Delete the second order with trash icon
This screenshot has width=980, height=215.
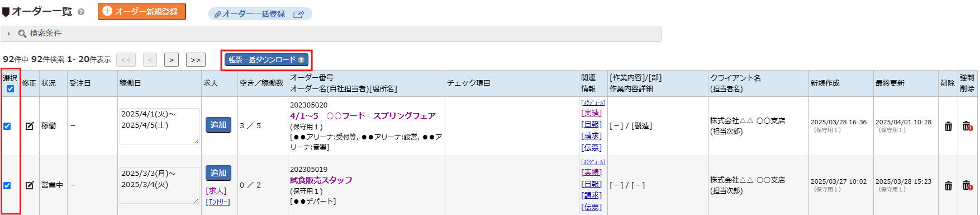coord(948,186)
